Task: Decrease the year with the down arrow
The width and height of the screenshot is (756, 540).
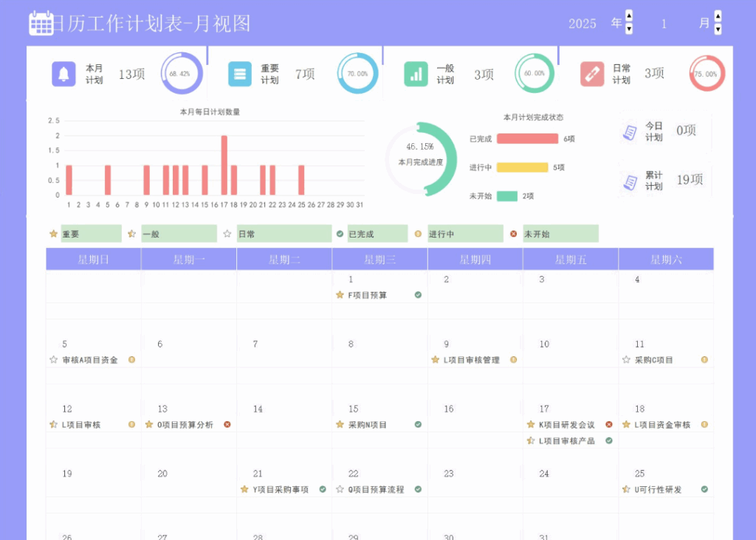Action: pos(629,29)
